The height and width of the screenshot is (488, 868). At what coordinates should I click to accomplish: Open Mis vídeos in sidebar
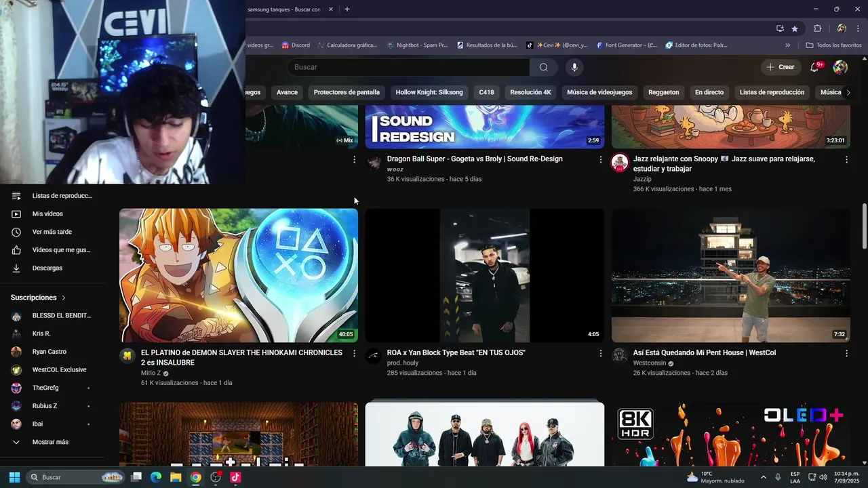point(52,213)
